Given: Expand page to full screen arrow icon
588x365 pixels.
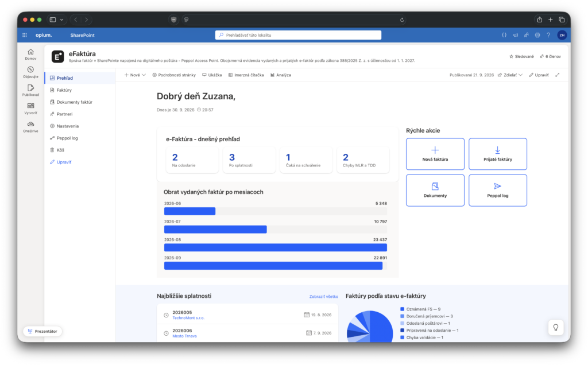Looking at the screenshot, I should [558, 75].
